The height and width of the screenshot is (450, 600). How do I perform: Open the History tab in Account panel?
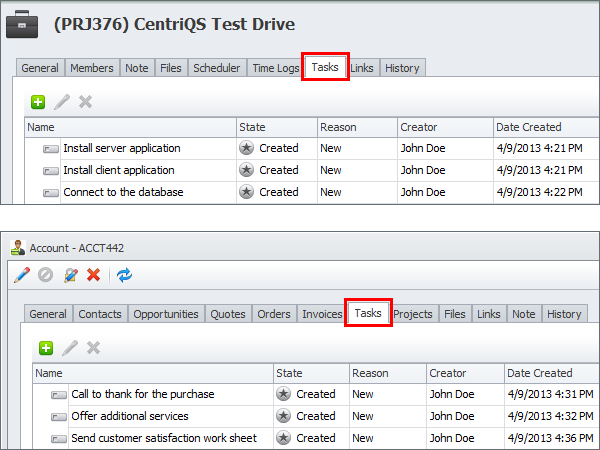tap(564, 314)
